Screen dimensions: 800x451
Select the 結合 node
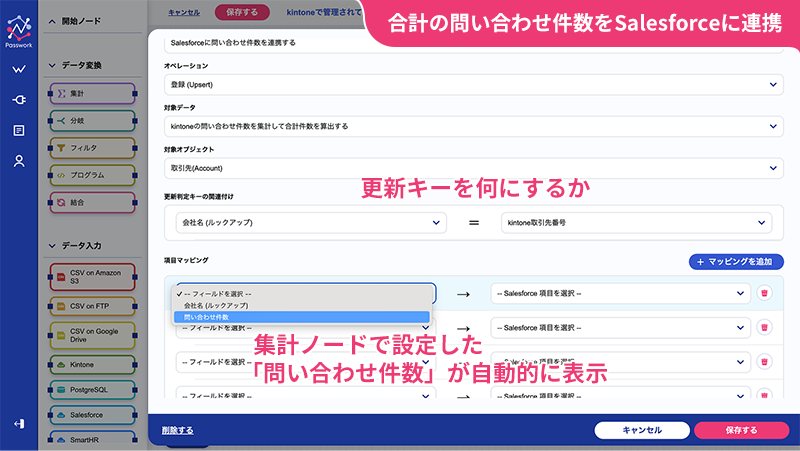click(x=92, y=203)
